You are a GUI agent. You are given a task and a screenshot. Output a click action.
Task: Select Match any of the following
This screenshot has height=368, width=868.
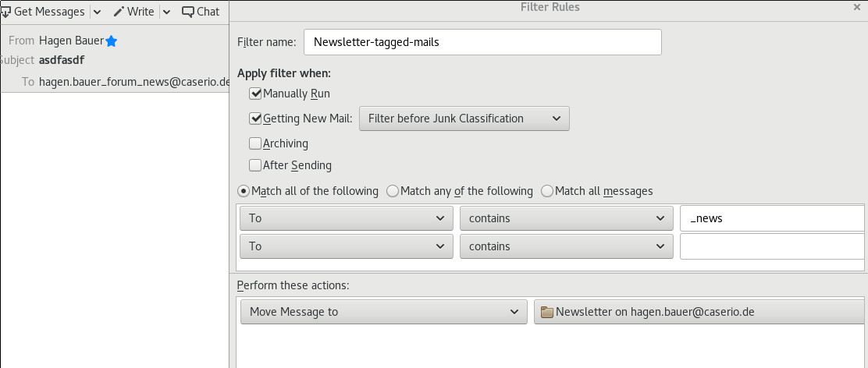(393, 191)
